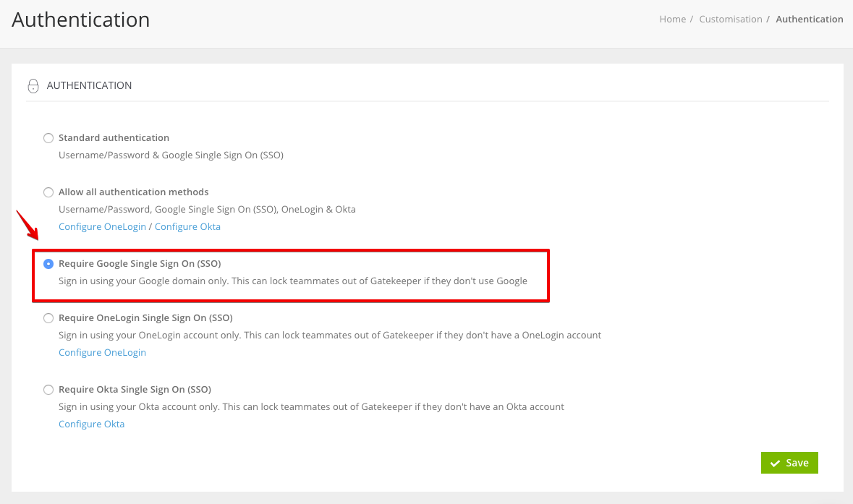853x504 pixels.
Task: Choose Require Okta Single Sign On radio
Action: (x=48, y=390)
